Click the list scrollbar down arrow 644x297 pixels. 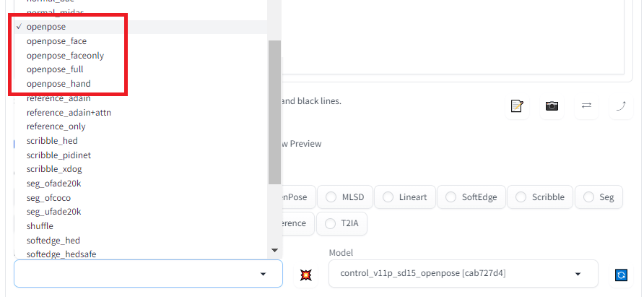coord(274,250)
